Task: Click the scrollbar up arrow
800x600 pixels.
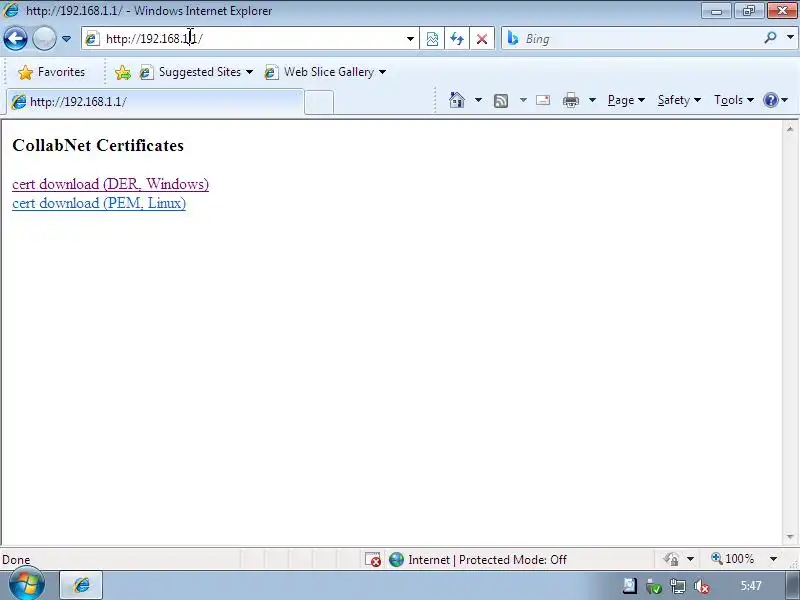Action: click(x=790, y=129)
